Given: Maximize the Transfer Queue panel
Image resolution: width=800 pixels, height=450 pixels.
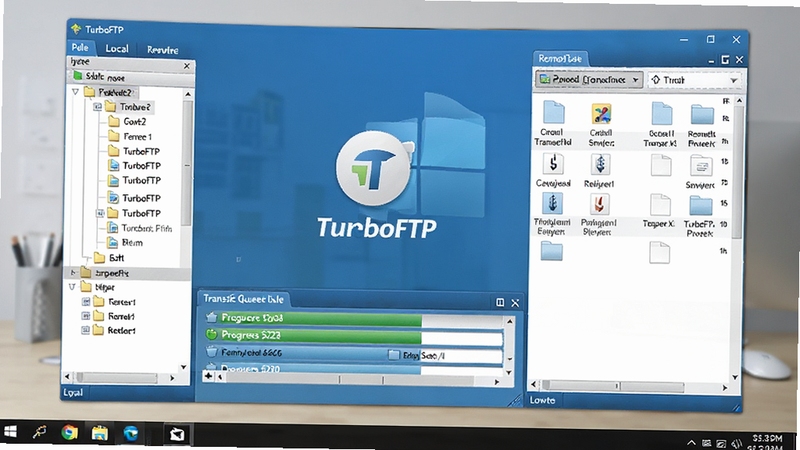Looking at the screenshot, I should click(500, 303).
